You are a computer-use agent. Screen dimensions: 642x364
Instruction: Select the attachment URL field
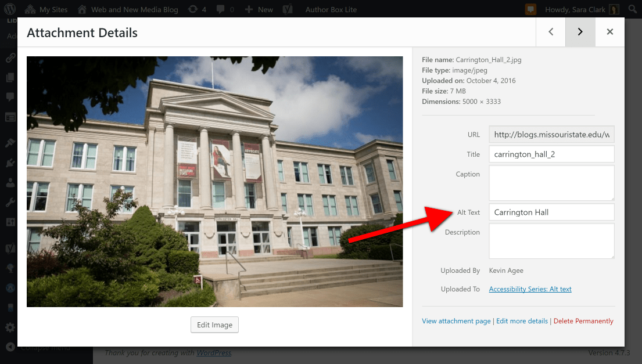click(551, 135)
